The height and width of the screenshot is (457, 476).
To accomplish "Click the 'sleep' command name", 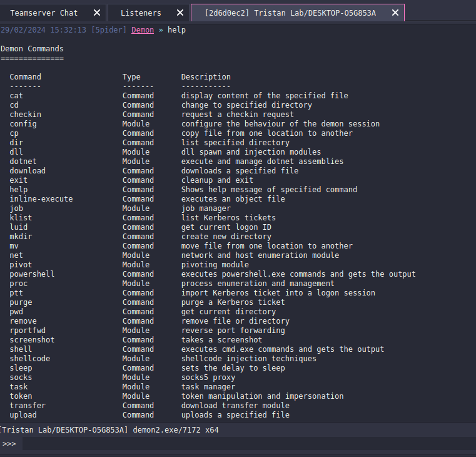I will coord(21,368).
